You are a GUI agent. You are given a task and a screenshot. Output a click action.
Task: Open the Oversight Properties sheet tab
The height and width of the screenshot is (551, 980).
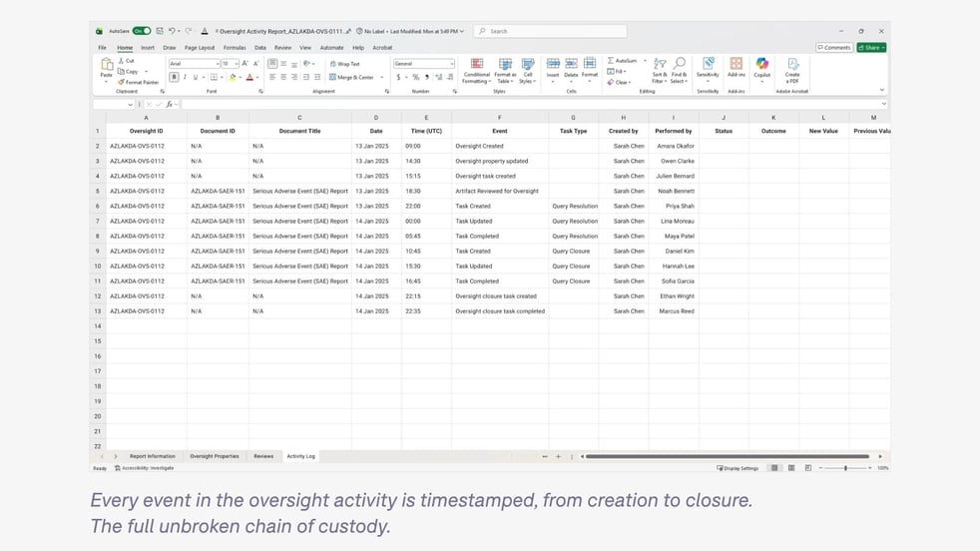tap(215, 456)
